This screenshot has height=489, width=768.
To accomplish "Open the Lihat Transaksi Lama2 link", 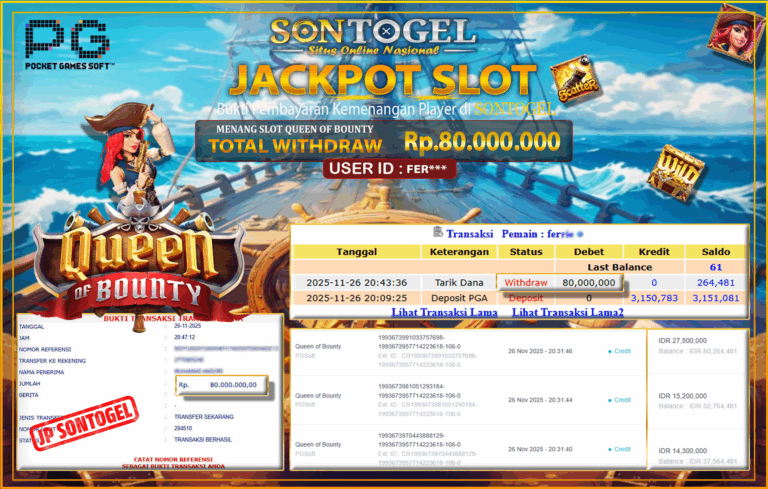I will click(568, 312).
